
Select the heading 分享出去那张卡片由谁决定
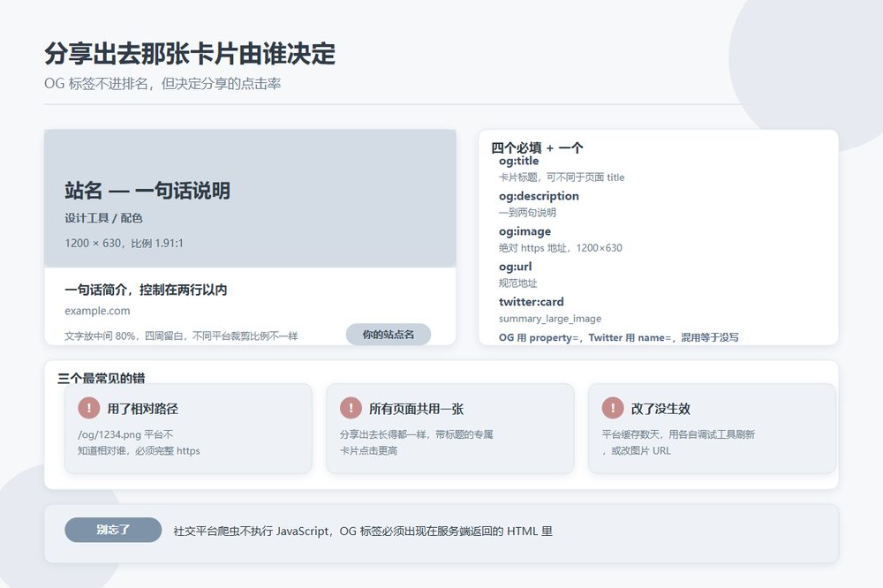point(190,54)
